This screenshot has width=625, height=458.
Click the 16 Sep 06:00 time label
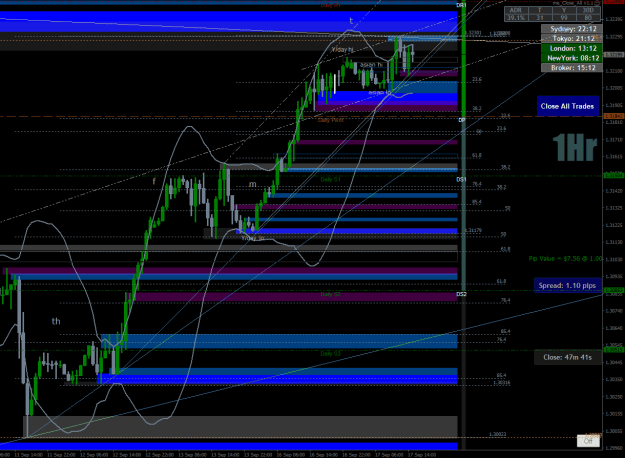(x=291, y=454)
